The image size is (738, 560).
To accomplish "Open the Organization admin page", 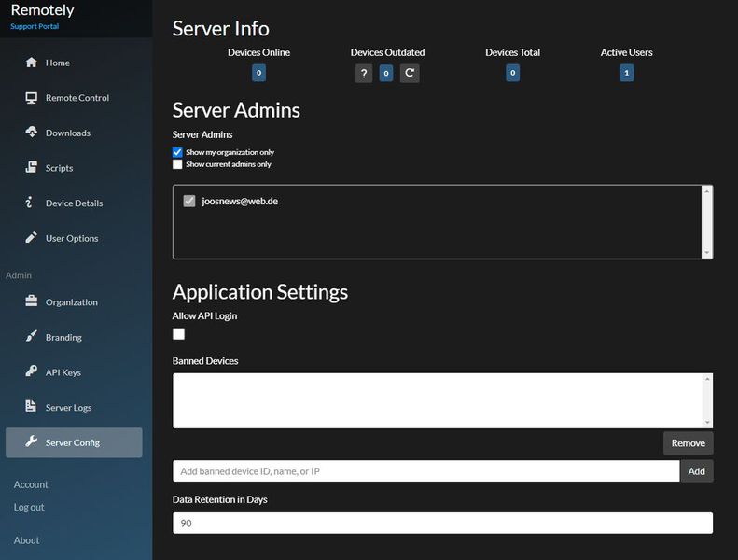I will (x=74, y=301).
